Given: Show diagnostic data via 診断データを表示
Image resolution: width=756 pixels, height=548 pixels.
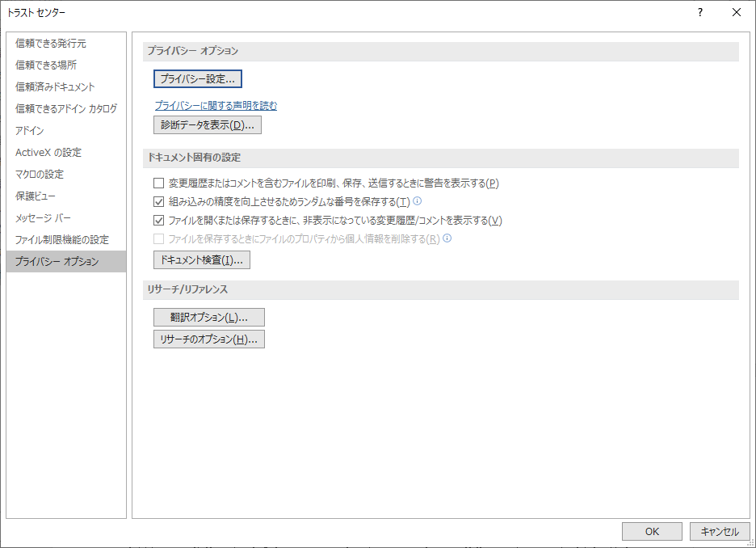Looking at the screenshot, I should click(208, 124).
